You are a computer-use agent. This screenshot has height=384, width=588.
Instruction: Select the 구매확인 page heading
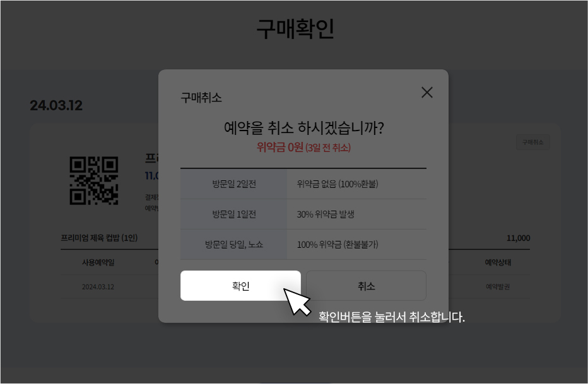[294, 27]
